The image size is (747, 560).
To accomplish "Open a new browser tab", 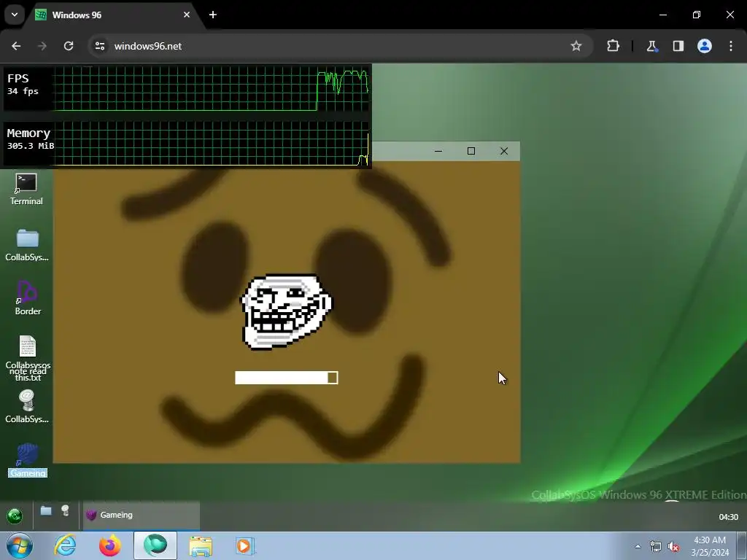I will pyautogui.click(x=213, y=15).
